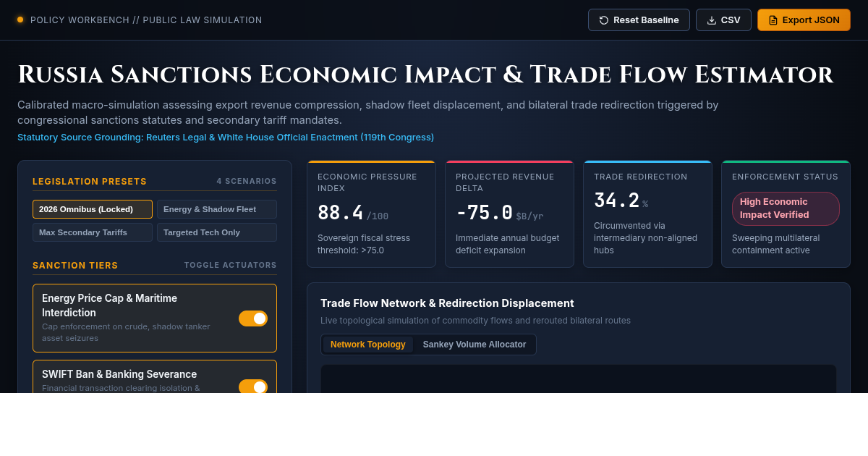
Task: Switch to the Network Topology tab
Action: pos(368,345)
